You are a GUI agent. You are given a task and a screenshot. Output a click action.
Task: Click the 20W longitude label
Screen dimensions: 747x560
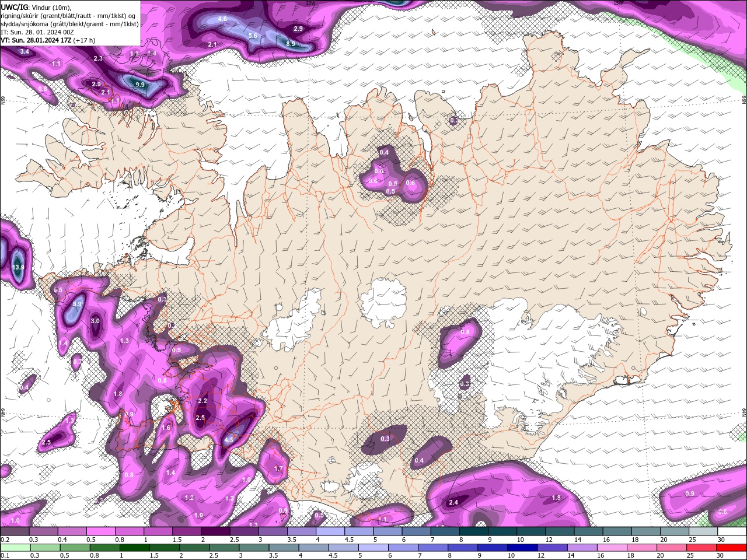310,3
